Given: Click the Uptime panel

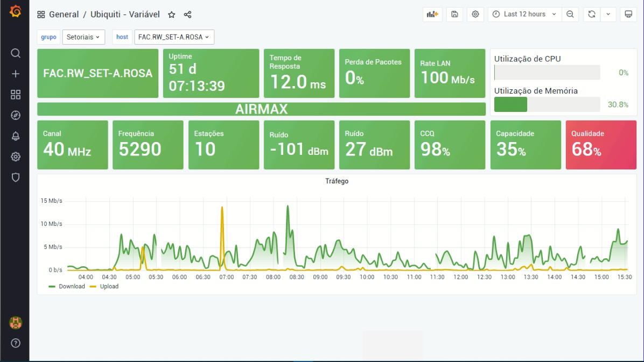Looking at the screenshot, I should pos(211,74).
